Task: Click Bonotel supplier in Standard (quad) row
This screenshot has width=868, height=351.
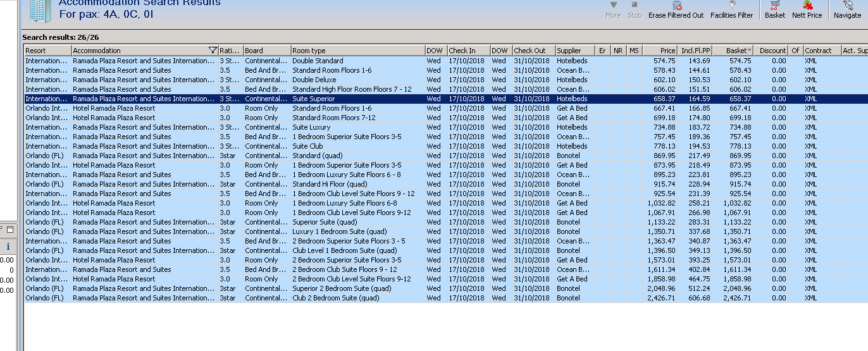Action: click(568, 156)
